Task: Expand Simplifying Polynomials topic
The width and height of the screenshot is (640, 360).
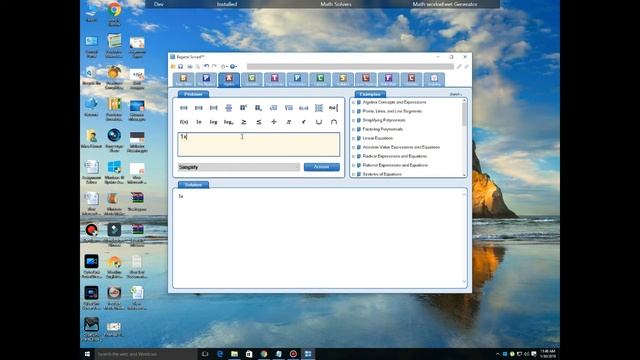Action: tap(353, 120)
